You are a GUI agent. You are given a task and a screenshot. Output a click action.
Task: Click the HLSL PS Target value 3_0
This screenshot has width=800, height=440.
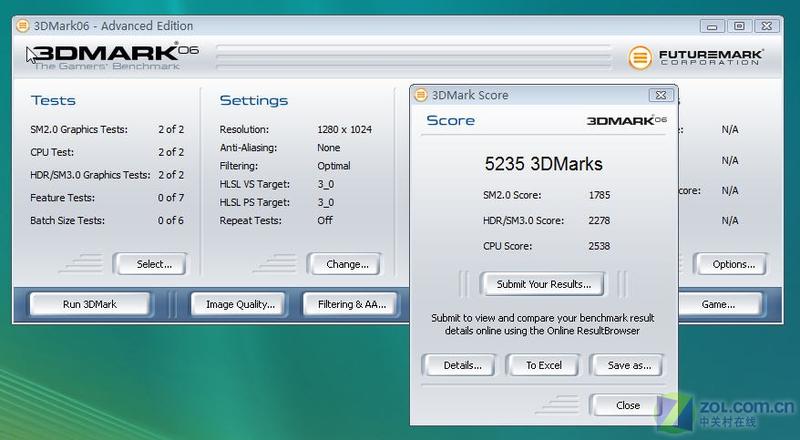[326, 203]
